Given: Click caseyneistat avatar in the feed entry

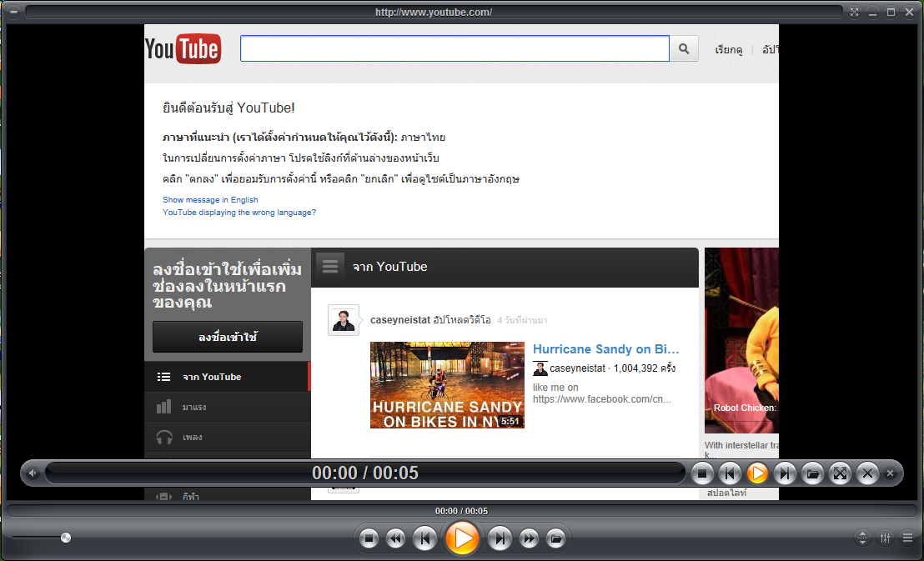Looking at the screenshot, I should 344,320.
